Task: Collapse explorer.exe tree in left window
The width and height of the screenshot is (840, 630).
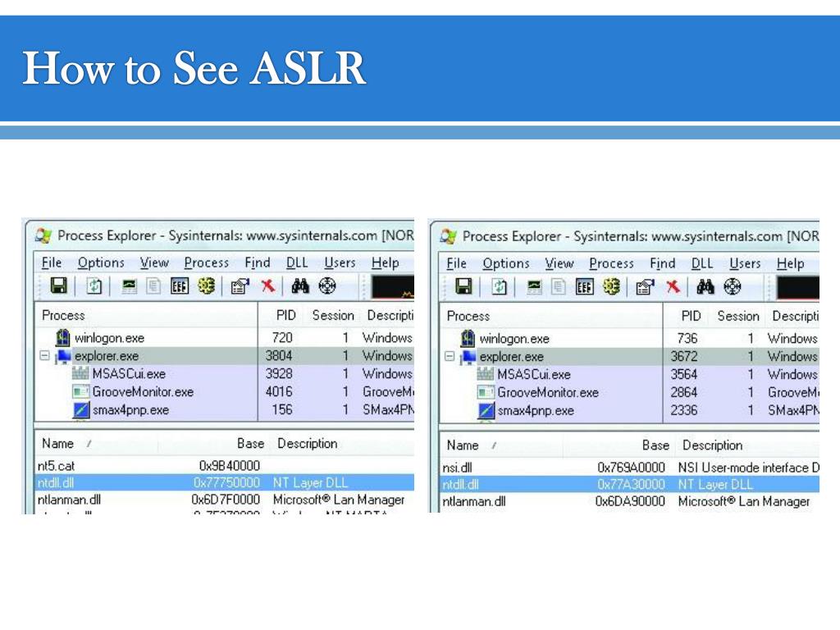Action: (44, 355)
